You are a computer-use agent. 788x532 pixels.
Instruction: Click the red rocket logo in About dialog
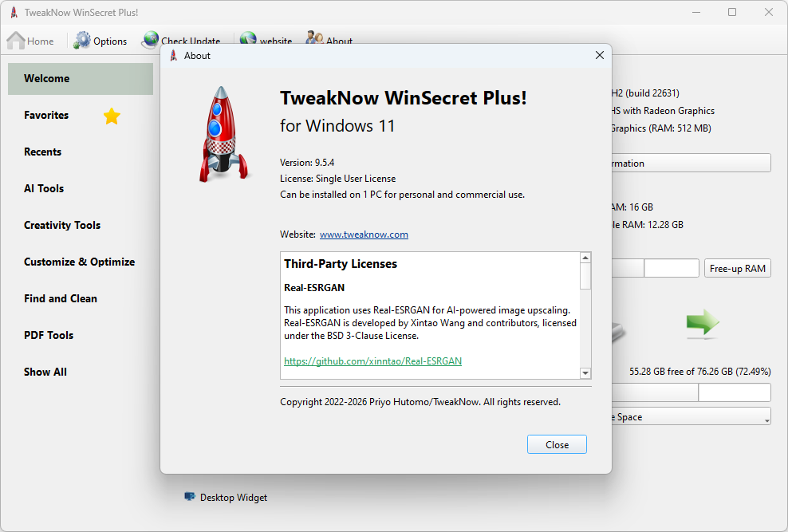(223, 134)
